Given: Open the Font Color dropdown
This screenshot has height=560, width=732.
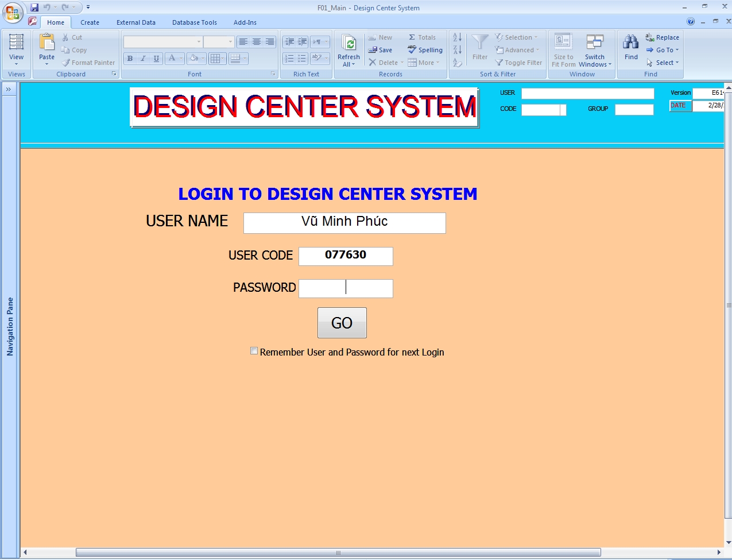Looking at the screenshot, I should click(181, 59).
